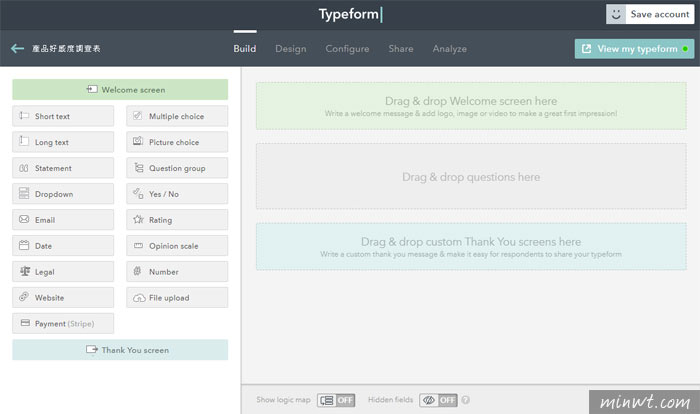Click the Hidden fields help question mark
The height and width of the screenshot is (414, 700).
(466, 400)
